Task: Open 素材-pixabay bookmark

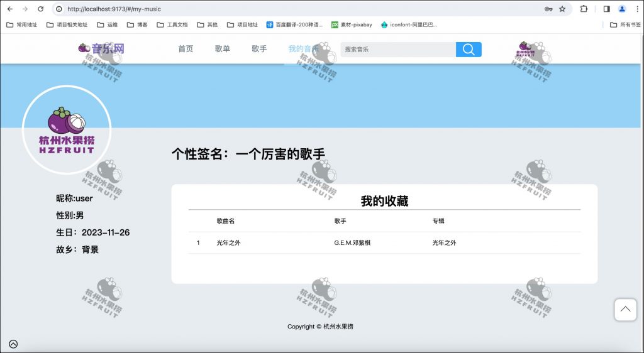Action: tap(352, 24)
